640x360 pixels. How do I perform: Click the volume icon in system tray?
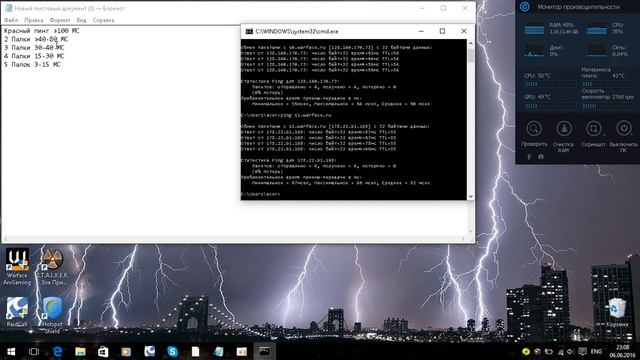pos(570,351)
